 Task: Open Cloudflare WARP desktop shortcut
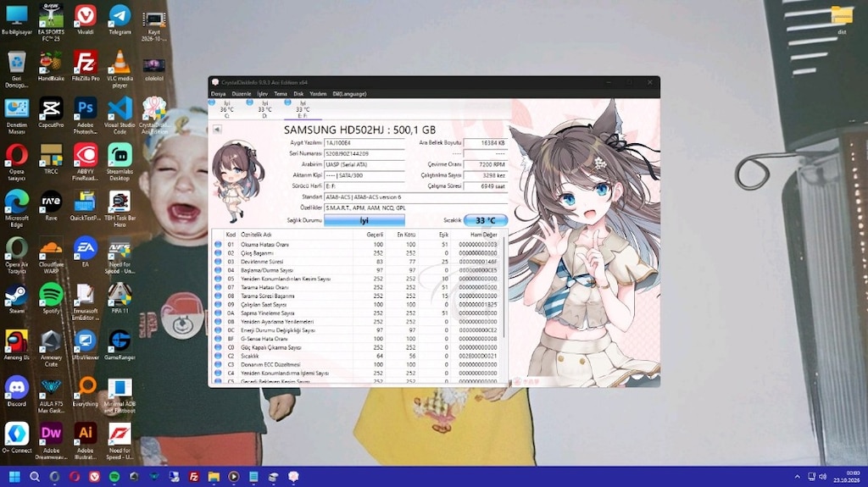(x=51, y=255)
